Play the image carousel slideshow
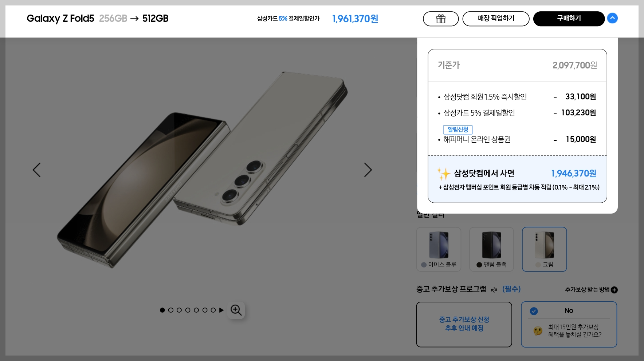 [x=221, y=310]
